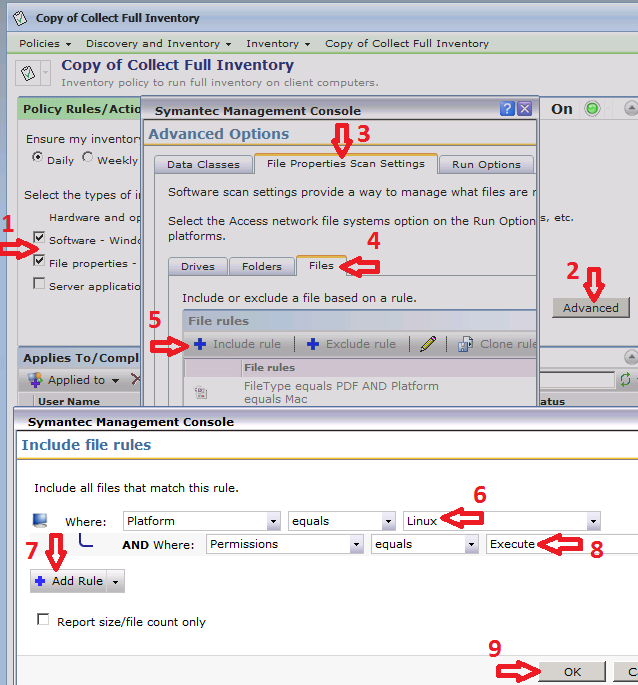Enable the Server applications checkbox
The height and width of the screenshot is (685, 638).
[x=39, y=284]
